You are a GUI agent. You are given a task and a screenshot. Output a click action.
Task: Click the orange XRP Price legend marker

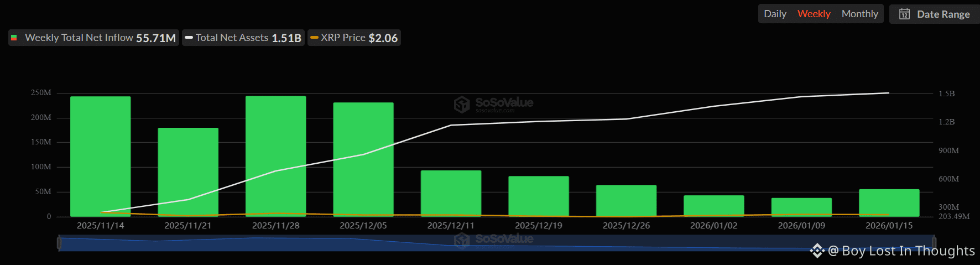click(x=314, y=38)
